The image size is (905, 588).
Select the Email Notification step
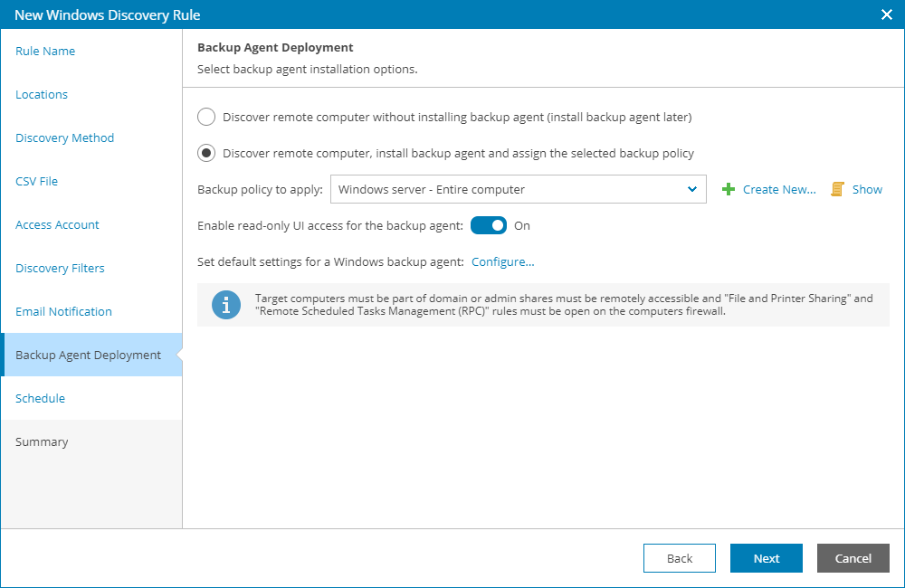[63, 312]
